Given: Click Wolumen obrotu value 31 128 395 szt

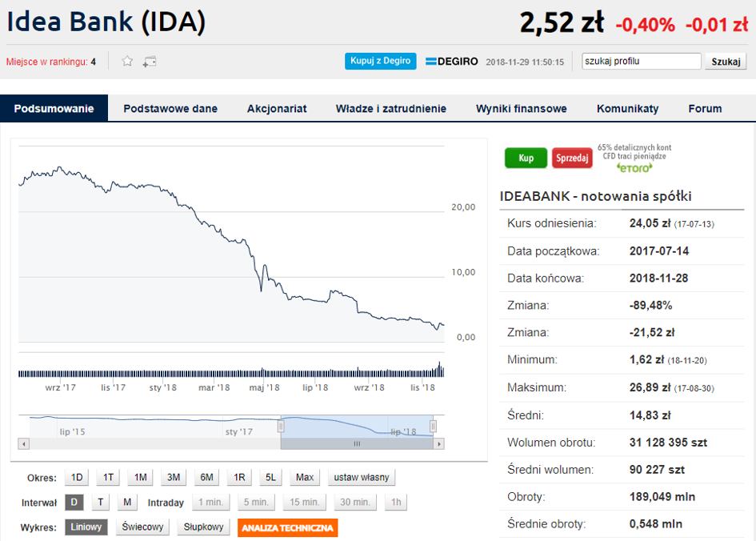Looking at the screenshot, I should click(x=668, y=443).
